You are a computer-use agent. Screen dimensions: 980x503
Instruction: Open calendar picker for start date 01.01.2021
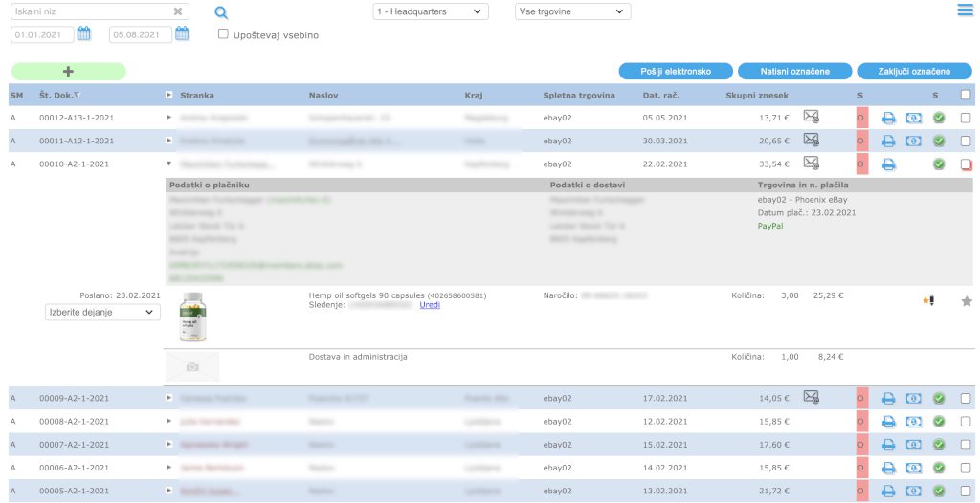point(83,34)
